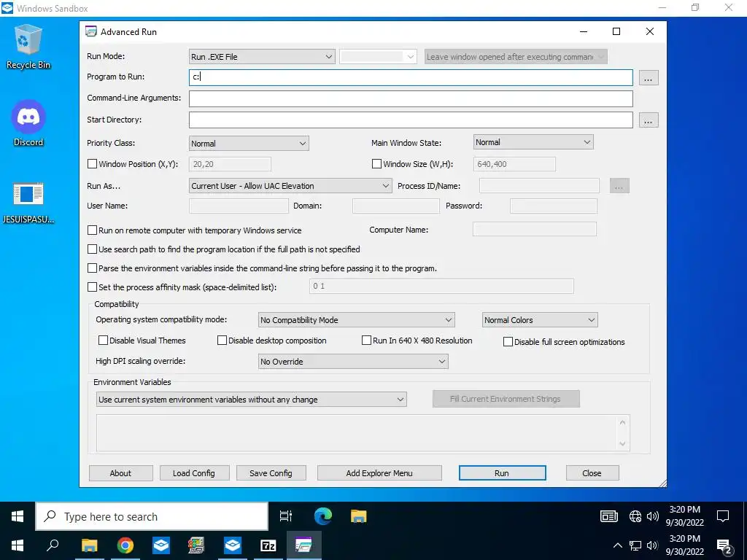The width and height of the screenshot is (747, 560).
Task: Click the Program to Run text field
Action: 411,77
